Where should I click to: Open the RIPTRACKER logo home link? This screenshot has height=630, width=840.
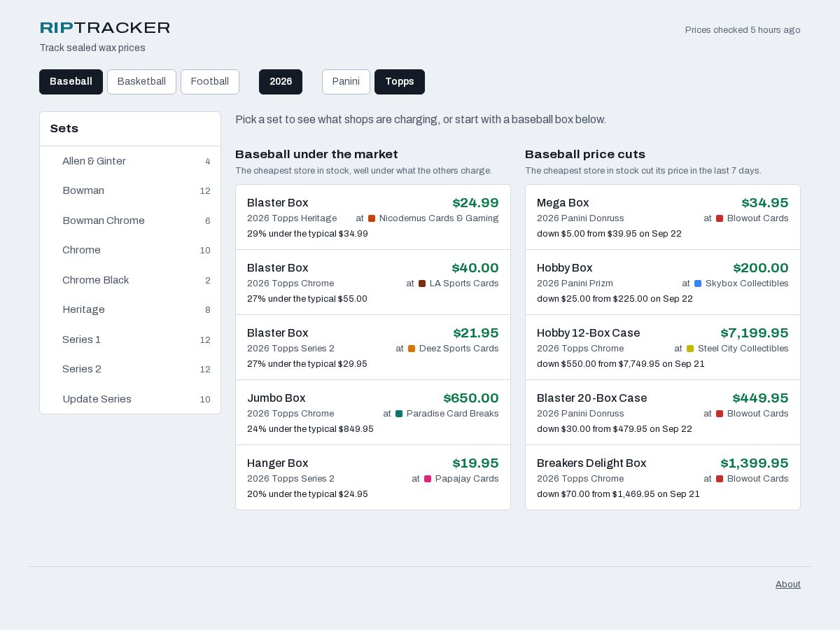[105, 28]
